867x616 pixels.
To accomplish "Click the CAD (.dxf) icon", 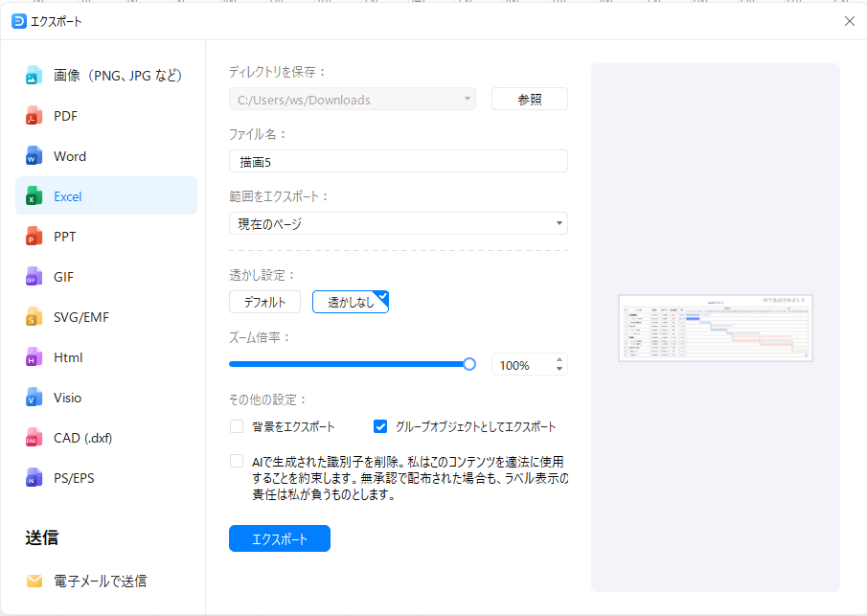I will 34,438.
